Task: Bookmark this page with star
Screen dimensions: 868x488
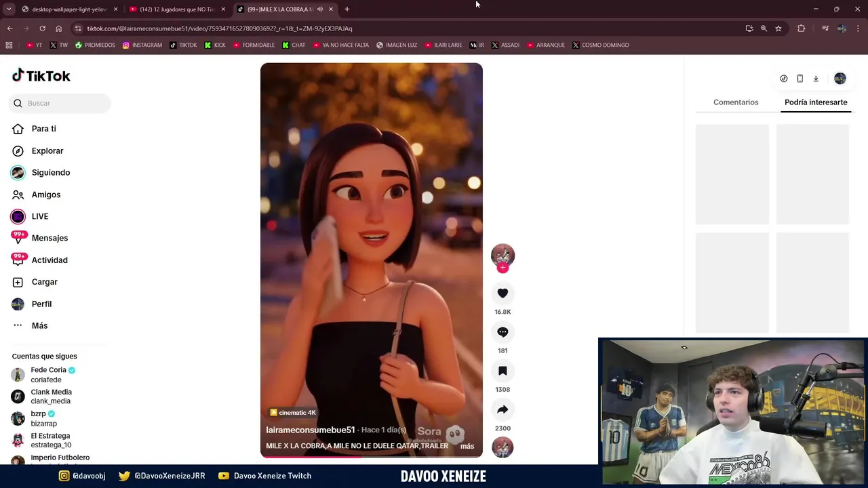Action: [x=778, y=28]
